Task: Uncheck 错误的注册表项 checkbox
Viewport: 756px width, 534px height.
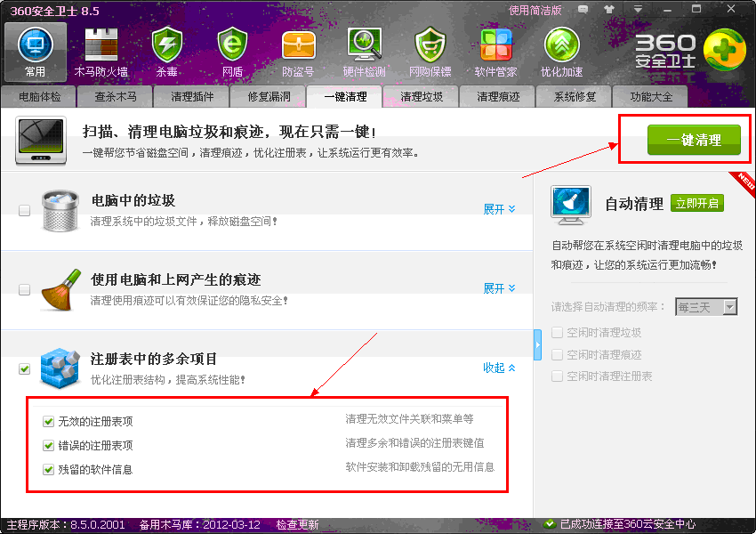Action: click(x=48, y=445)
